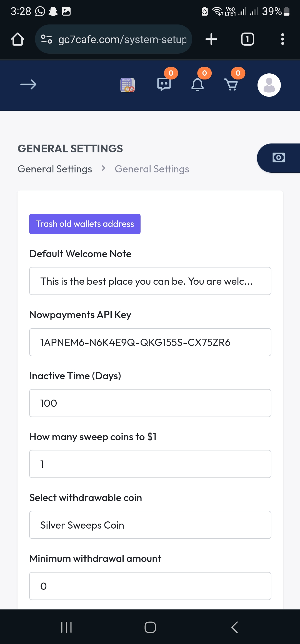Focus the Default Welcome Note field

click(x=150, y=281)
